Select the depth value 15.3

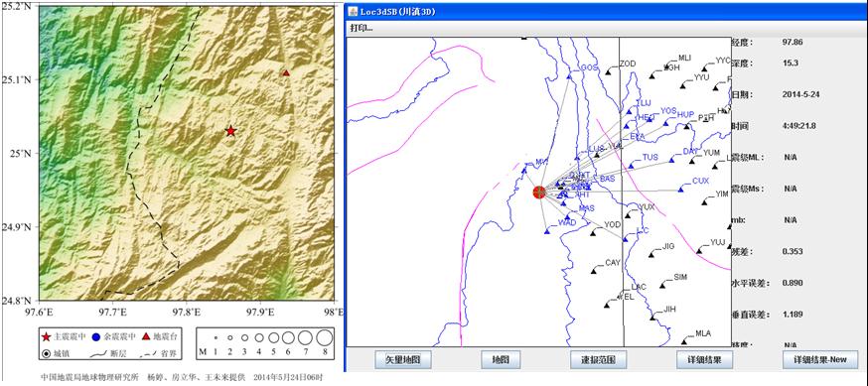[790, 64]
